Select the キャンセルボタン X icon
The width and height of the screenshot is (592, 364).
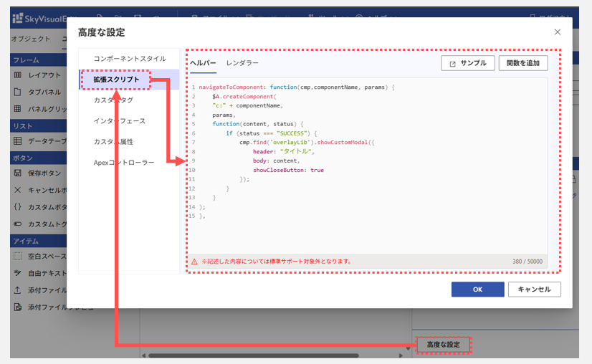click(x=17, y=190)
